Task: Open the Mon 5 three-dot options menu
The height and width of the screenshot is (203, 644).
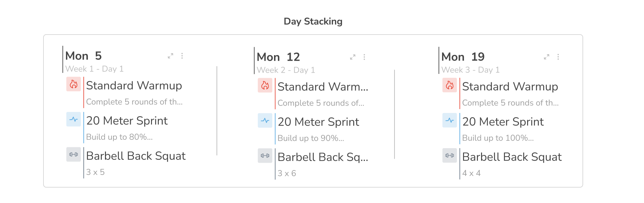Action: [x=182, y=56]
